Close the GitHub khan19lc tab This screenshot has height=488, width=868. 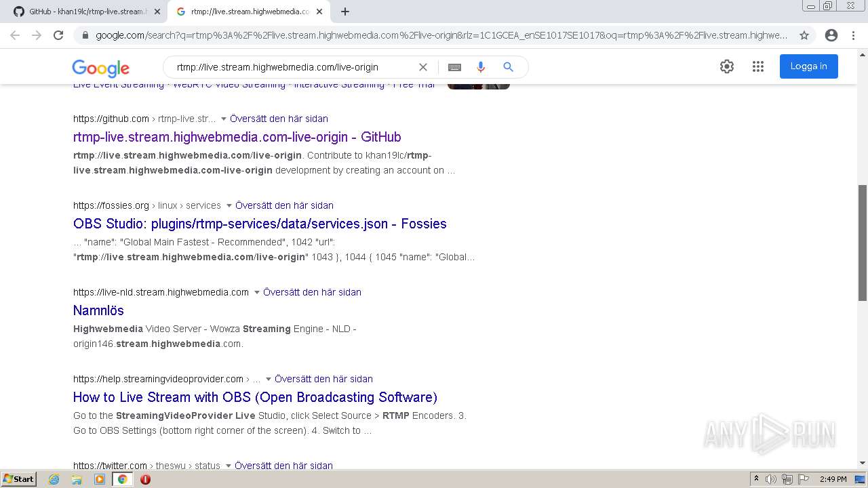click(x=157, y=12)
